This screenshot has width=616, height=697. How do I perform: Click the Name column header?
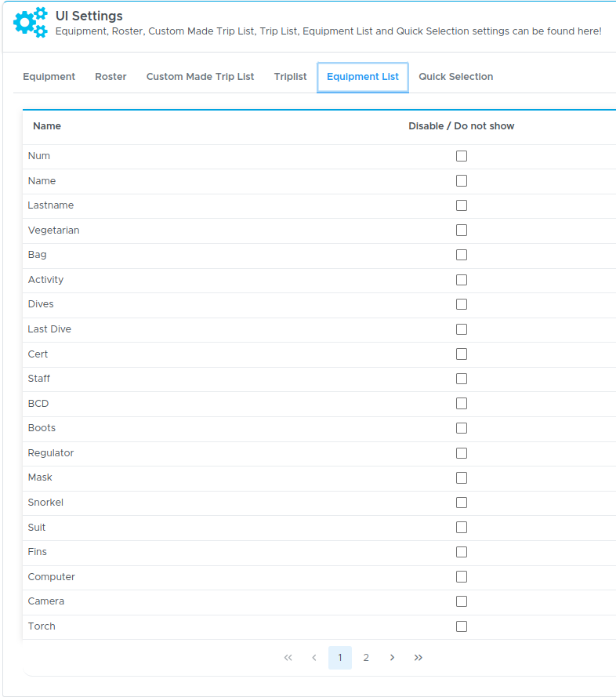[x=47, y=126]
